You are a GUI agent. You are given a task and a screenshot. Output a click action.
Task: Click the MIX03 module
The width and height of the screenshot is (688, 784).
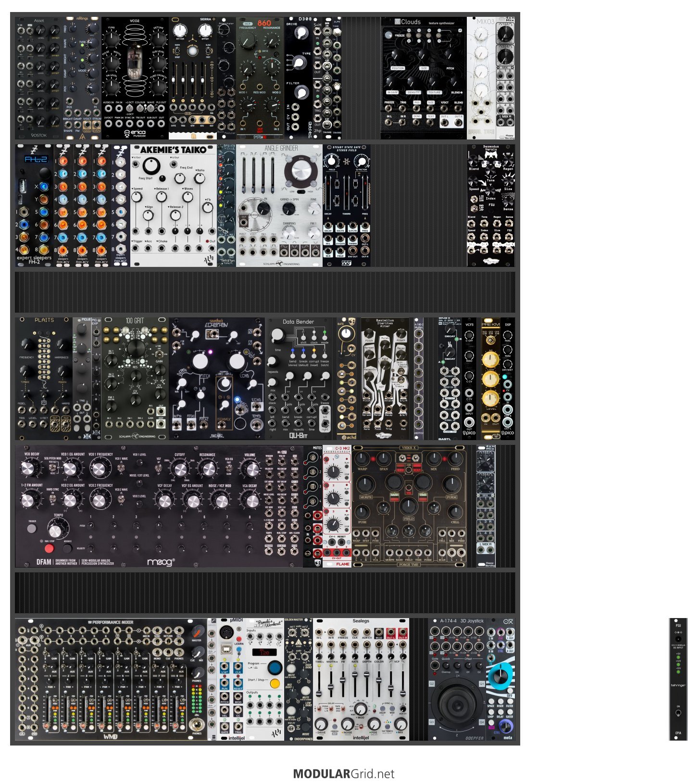[481, 78]
